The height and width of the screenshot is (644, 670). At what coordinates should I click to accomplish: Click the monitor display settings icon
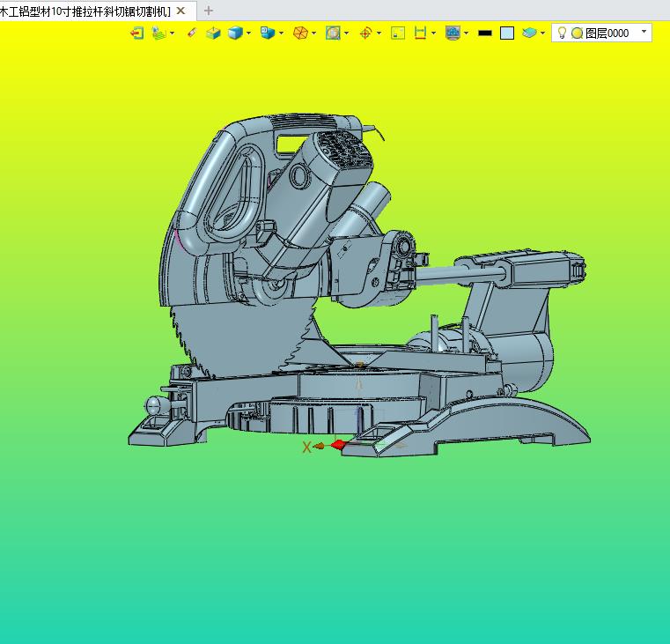click(x=453, y=33)
